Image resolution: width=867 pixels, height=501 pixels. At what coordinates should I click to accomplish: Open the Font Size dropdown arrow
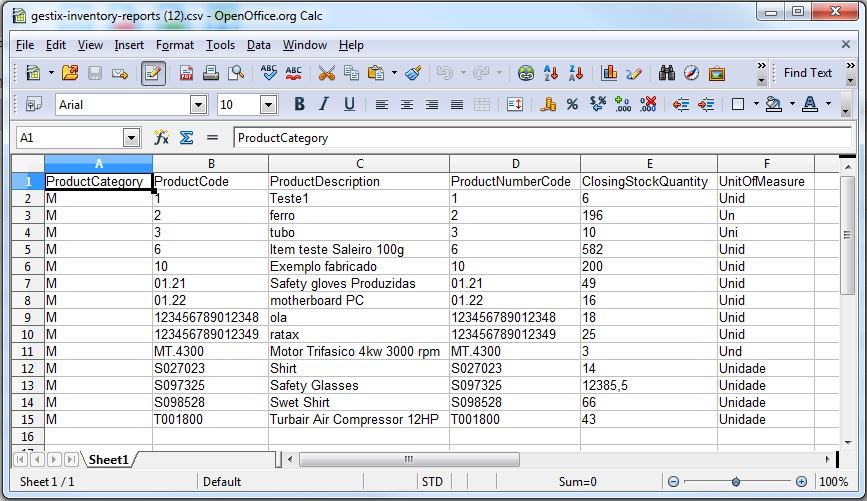(268, 105)
